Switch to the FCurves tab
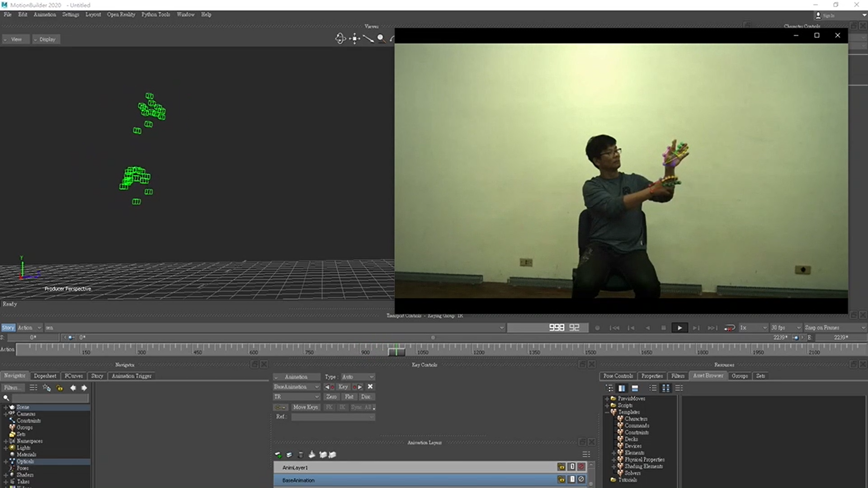Image resolution: width=868 pixels, height=488 pixels. click(x=73, y=376)
